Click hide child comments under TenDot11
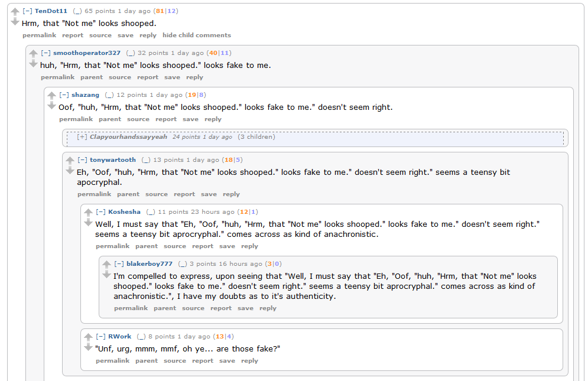Screen dimensions: 588x381 tap(197, 35)
